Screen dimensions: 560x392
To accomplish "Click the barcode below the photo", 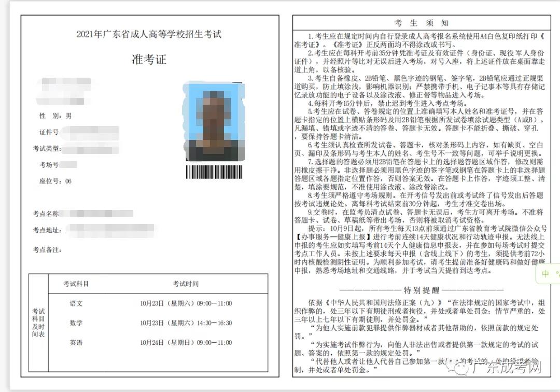I will tap(214, 172).
